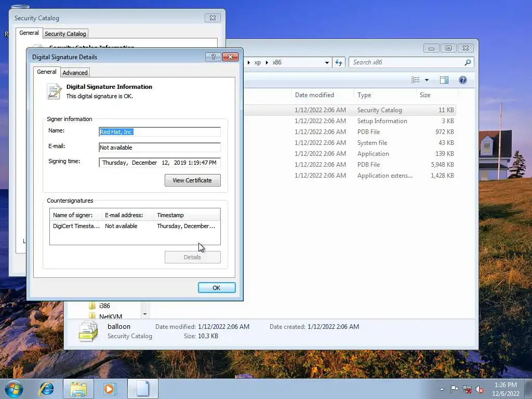532x399 pixels.
Task: Select the 139 KB Application row
Action: [x=350, y=153]
